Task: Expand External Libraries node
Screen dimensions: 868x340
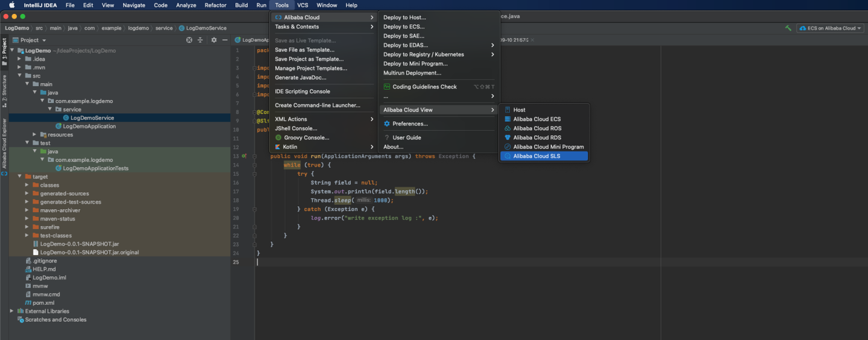Action: pos(12,311)
